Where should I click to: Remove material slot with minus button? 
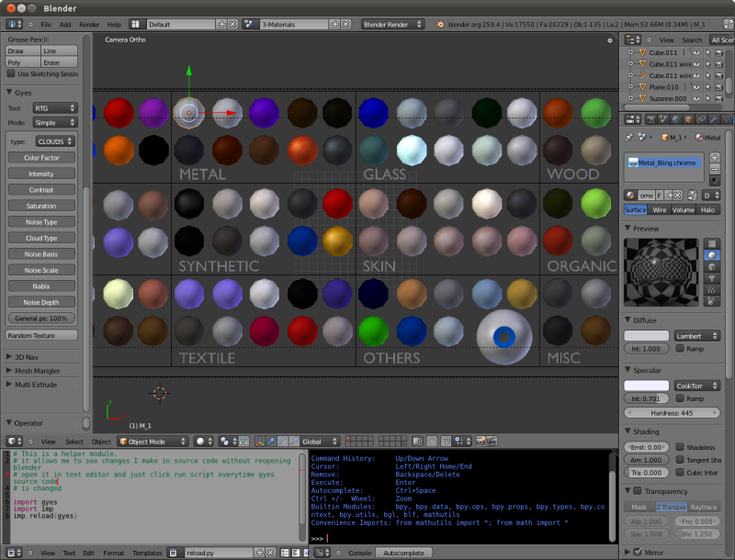point(715,169)
